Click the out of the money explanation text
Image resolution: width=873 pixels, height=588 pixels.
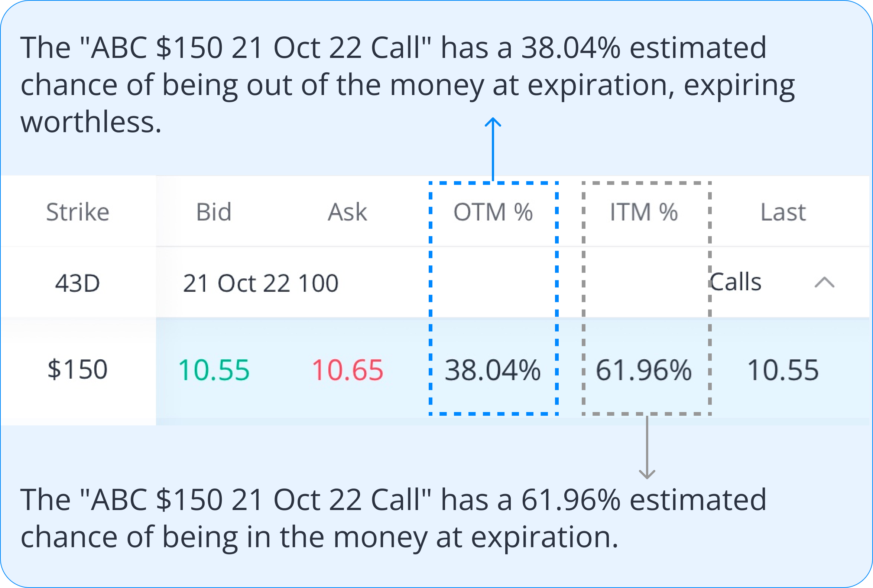tap(407, 85)
